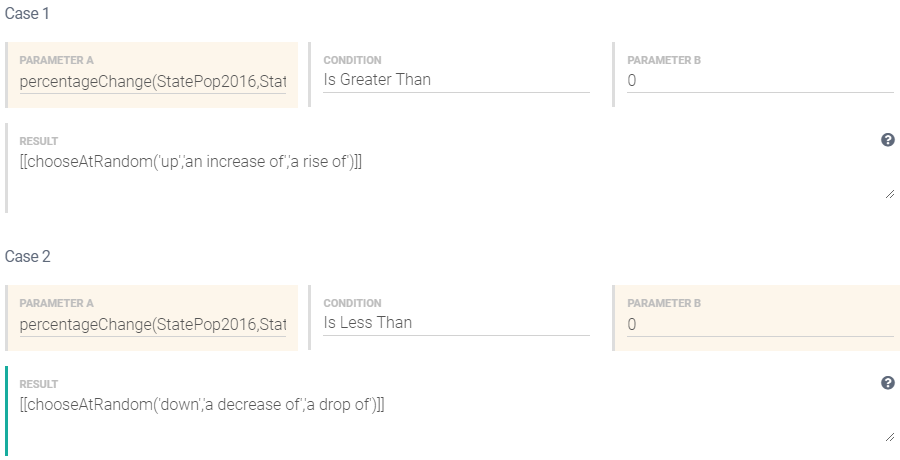Click the PARAMETER B label in Case 2

664,304
